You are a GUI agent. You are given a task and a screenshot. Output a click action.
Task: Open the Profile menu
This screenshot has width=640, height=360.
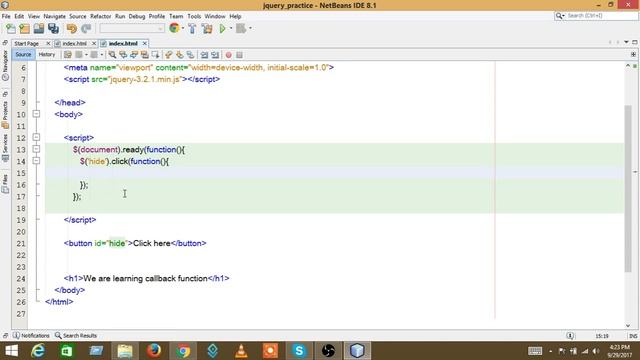point(157,16)
